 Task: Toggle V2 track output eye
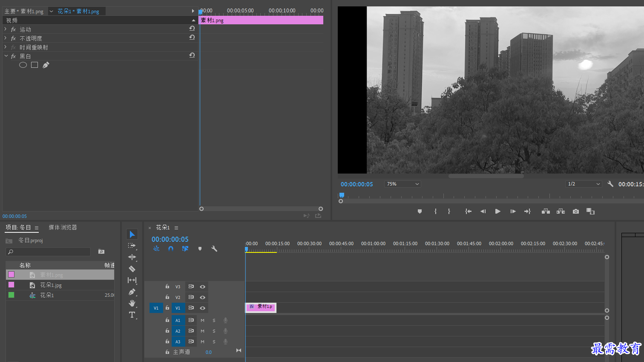pyautogui.click(x=203, y=297)
